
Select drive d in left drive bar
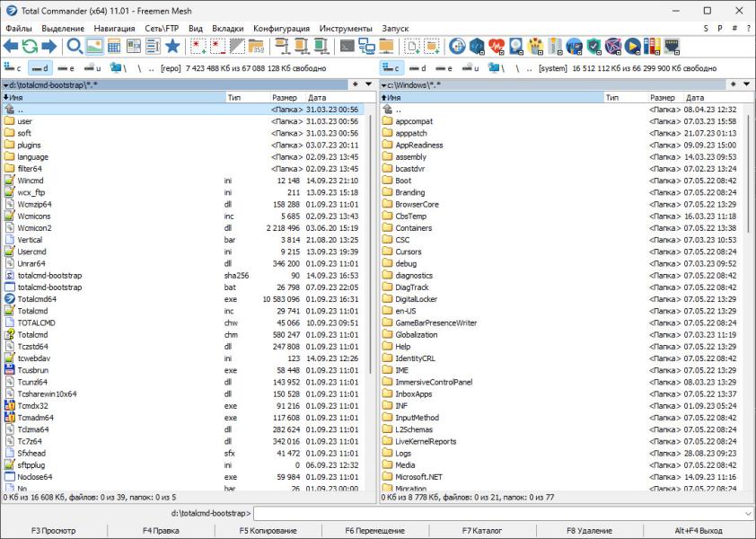click(x=40, y=68)
